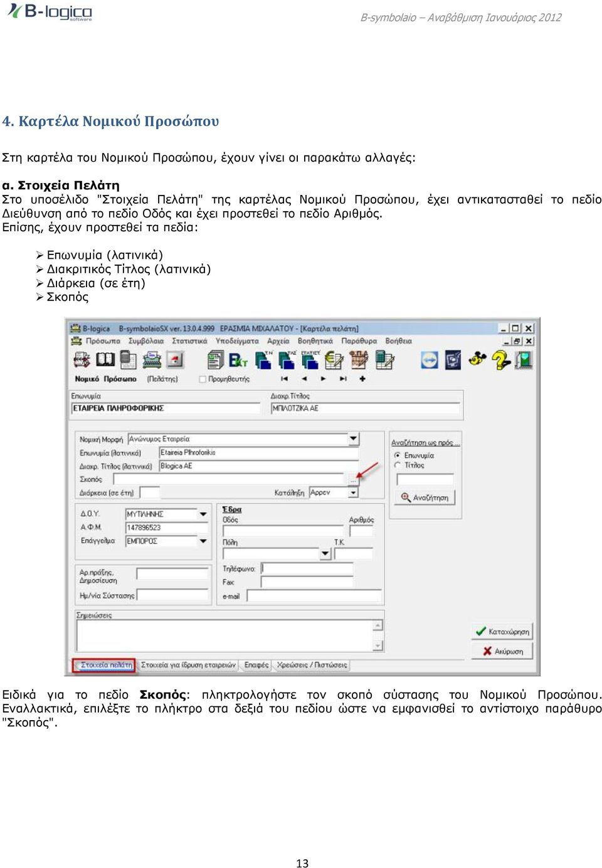Click the euro with pencil icon

334,360
